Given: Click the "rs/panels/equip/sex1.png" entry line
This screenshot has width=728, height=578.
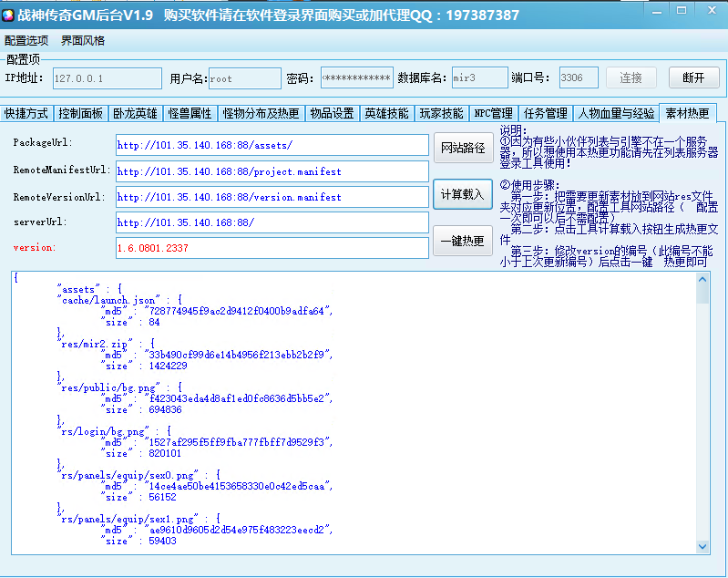Looking at the screenshot, I should (138, 519).
